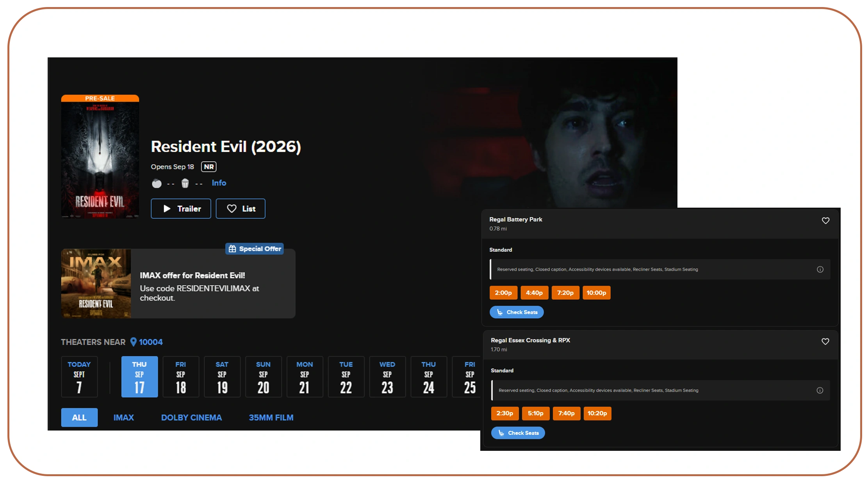Click the location pin icon near 10004
The width and height of the screenshot is (868, 484).
(133, 342)
